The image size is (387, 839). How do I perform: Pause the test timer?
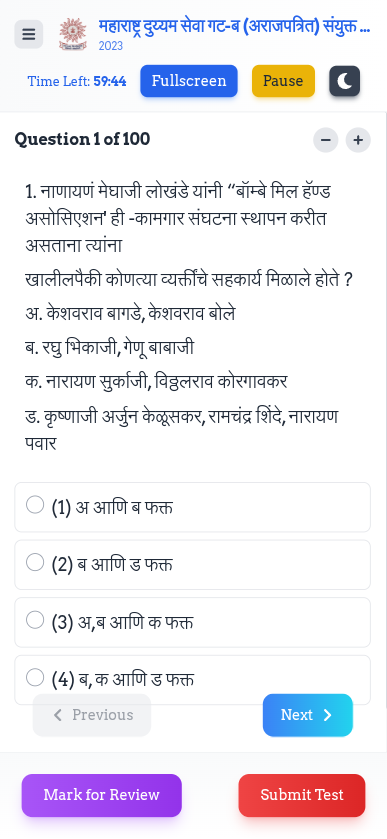(284, 81)
